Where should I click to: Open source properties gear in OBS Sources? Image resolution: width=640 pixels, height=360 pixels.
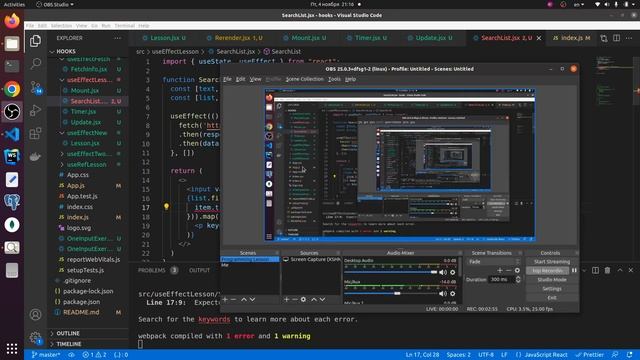pos(303,299)
